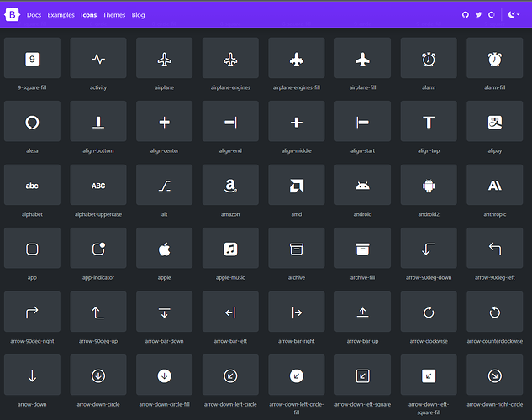The width and height of the screenshot is (532, 420).
Task: Open the android2 robot icon
Action: [x=429, y=185]
